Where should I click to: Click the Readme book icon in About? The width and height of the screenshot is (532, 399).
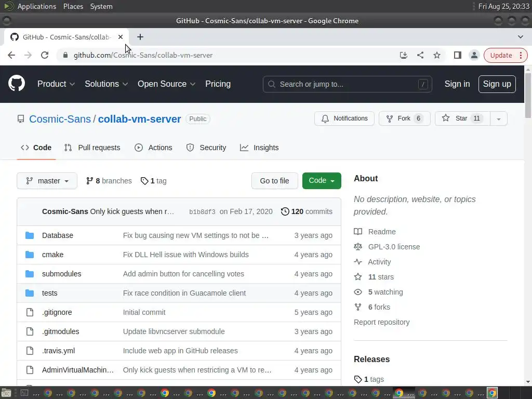(x=358, y=232)
